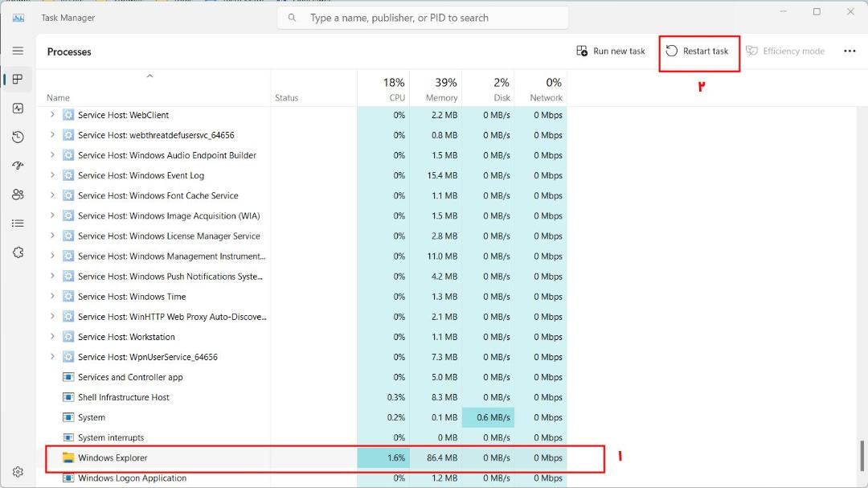This screenshot has height=488, width=868.
Task: Click the Restart task button
Action: 697,51
